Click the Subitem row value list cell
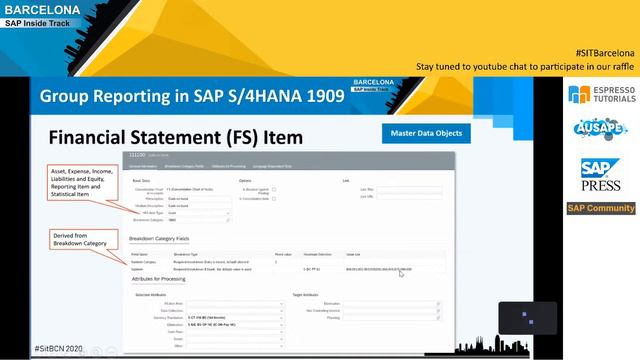 tap(379, 269)
